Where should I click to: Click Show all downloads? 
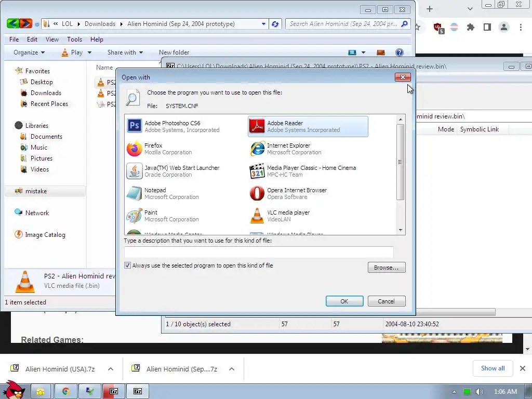point(493,368)
